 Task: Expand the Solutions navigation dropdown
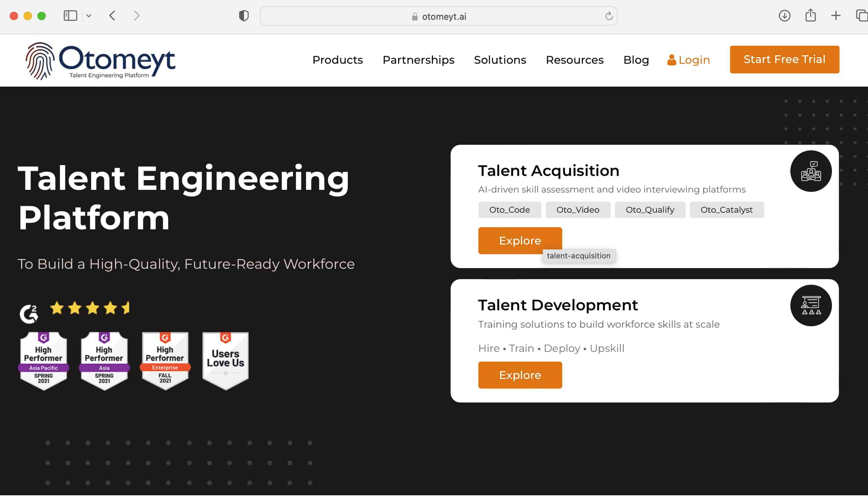click(500, 60)
